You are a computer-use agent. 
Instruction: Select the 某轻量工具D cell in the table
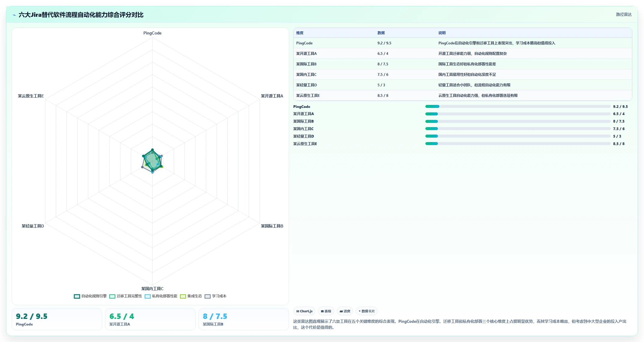[x=306, y=85]
